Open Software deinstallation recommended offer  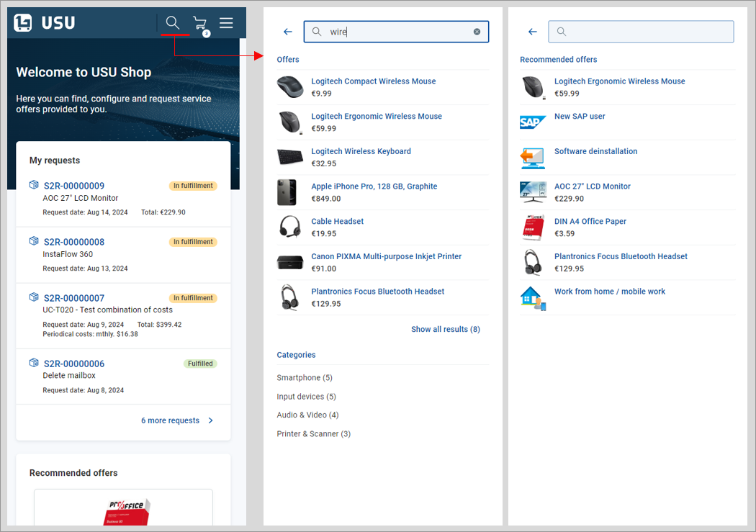595,151
